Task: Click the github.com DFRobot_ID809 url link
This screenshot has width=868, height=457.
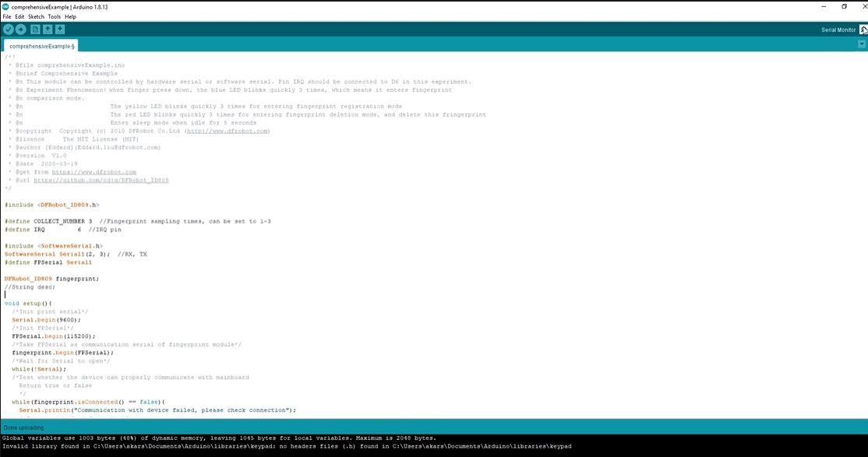Action: click(x=101, y=180)
